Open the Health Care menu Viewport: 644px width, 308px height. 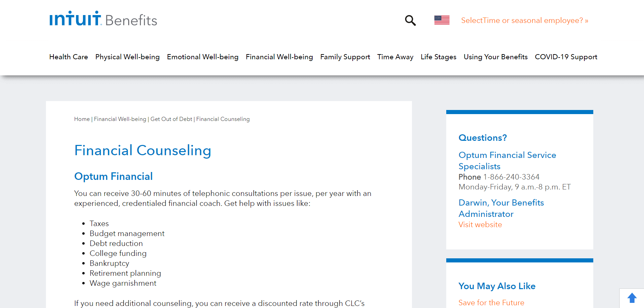coord(69,57)
